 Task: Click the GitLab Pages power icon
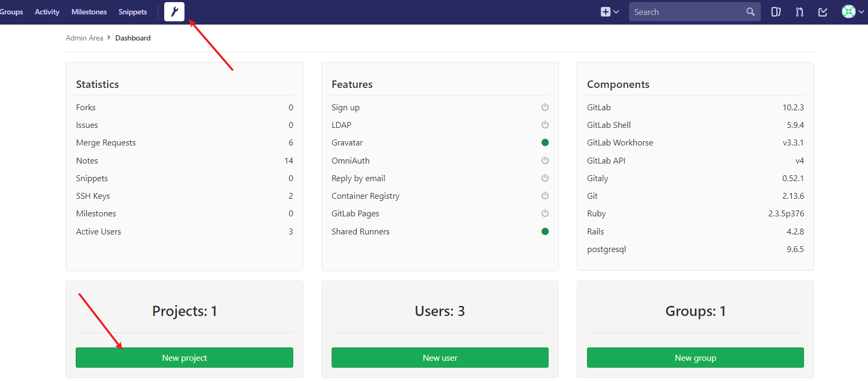545,213
